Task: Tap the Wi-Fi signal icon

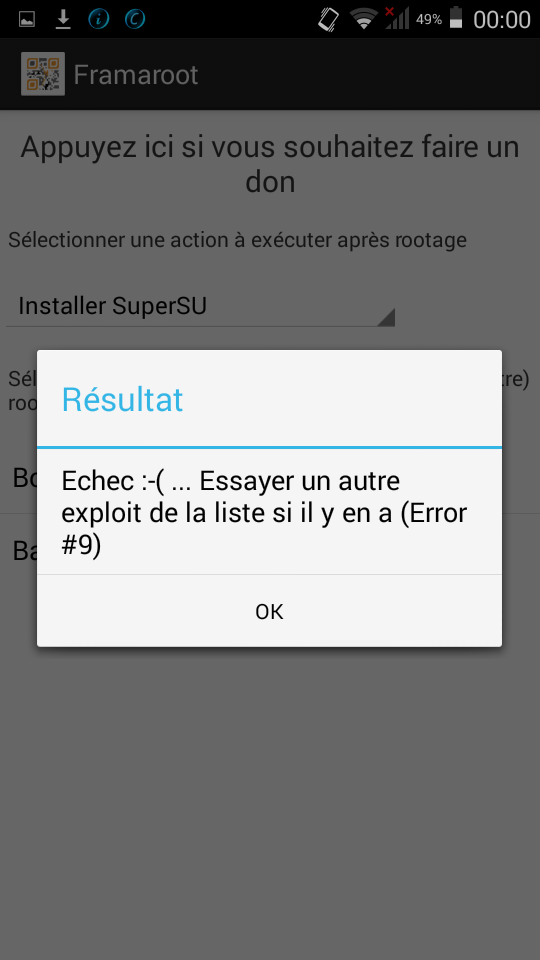Action: click(x=364, y=20)
